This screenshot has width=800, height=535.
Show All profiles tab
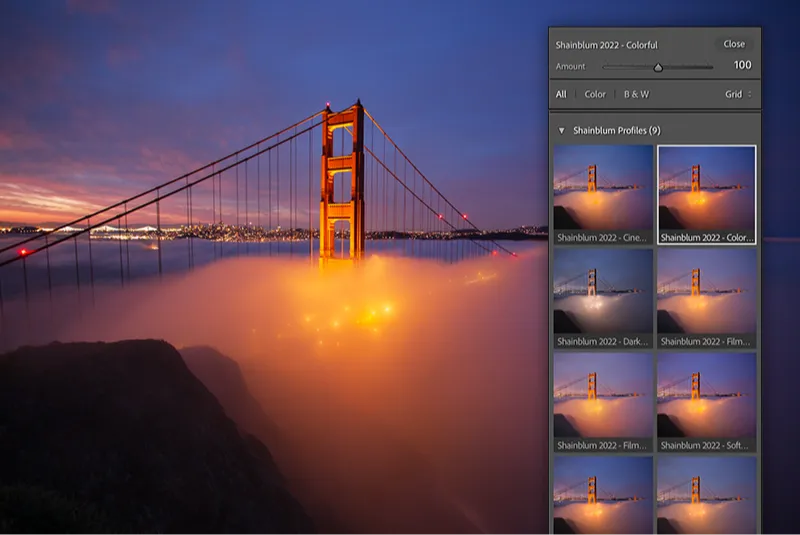[x=561, y=94]
